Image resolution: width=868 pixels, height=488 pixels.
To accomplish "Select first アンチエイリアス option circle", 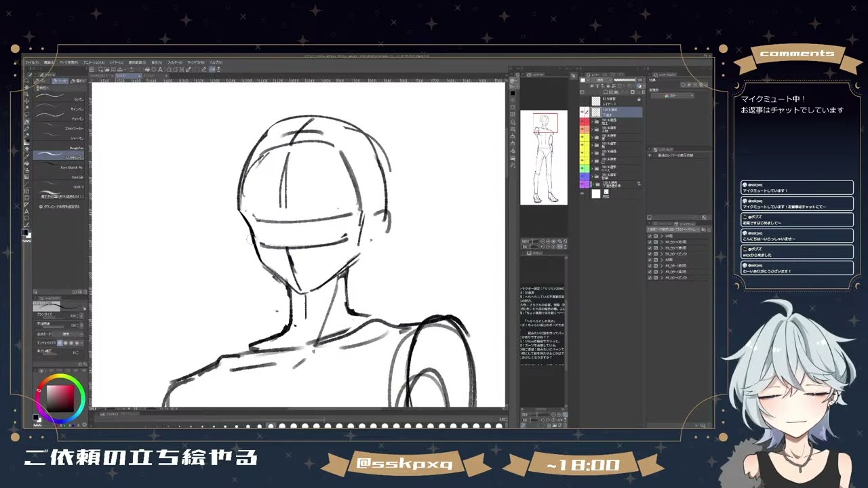I will point(60,343).
